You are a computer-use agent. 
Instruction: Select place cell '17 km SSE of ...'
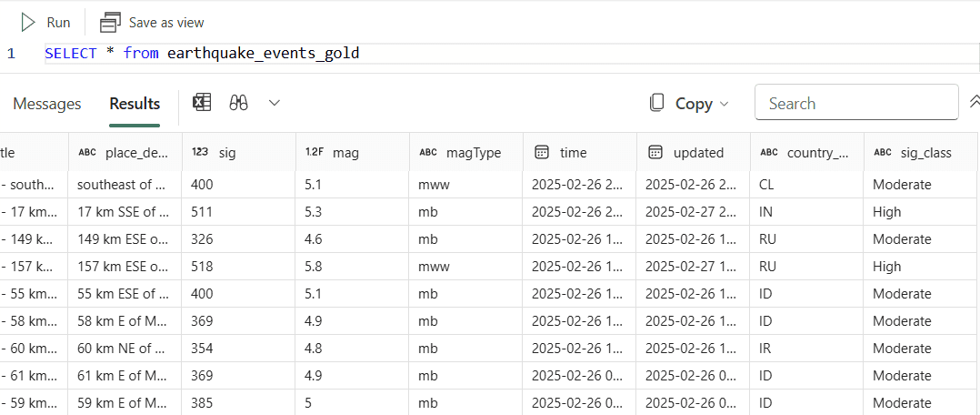click(x=125, y=212)
